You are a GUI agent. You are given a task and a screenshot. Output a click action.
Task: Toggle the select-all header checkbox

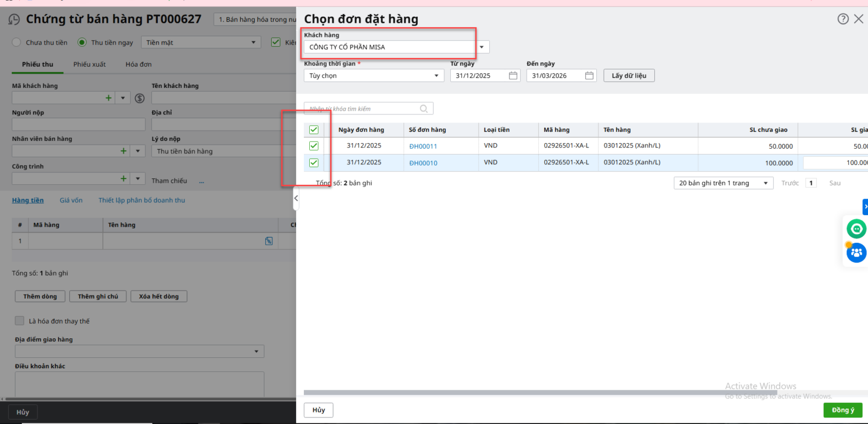point(314,130)
